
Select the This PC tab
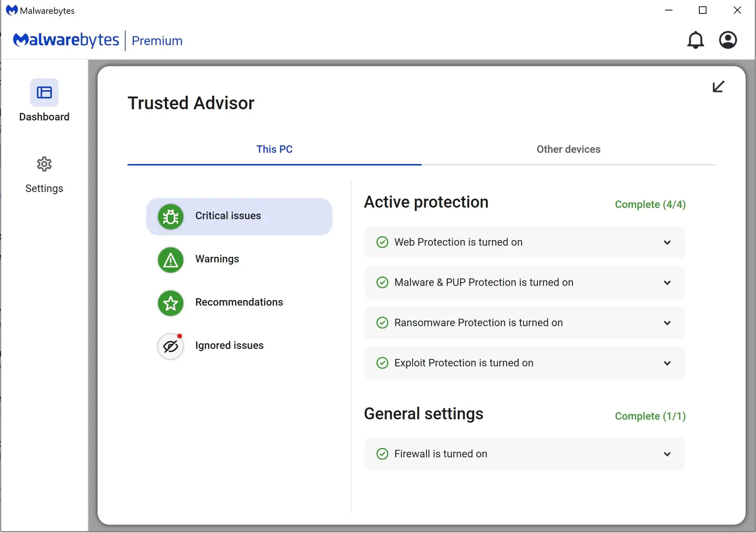(275, 149)
